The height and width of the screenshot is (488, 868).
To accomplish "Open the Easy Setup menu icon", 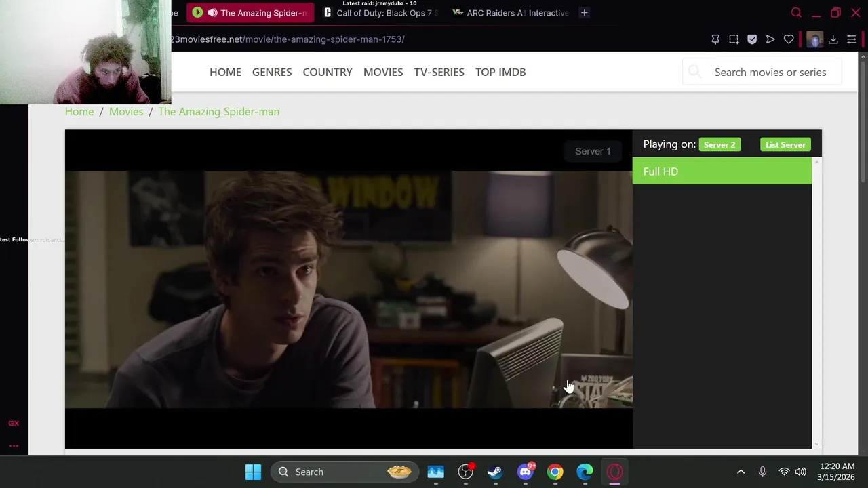I will pyautogui.click(x=852, y=39).
